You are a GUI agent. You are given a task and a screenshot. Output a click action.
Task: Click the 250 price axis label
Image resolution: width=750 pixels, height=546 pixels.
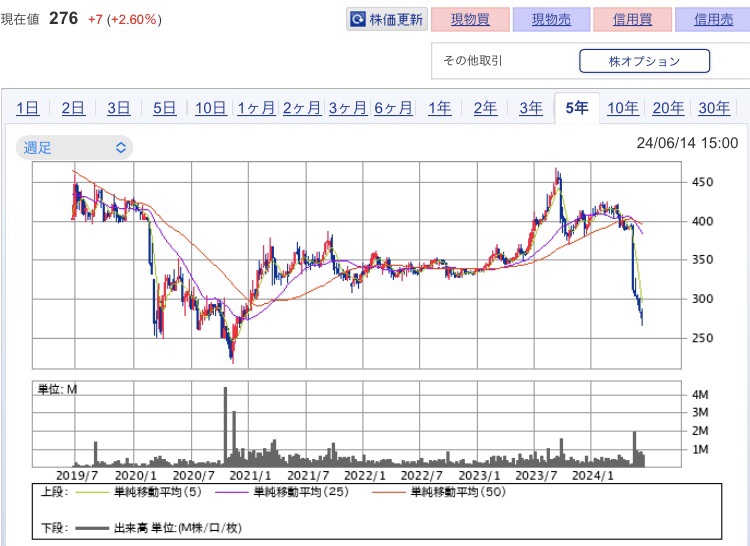703,338
